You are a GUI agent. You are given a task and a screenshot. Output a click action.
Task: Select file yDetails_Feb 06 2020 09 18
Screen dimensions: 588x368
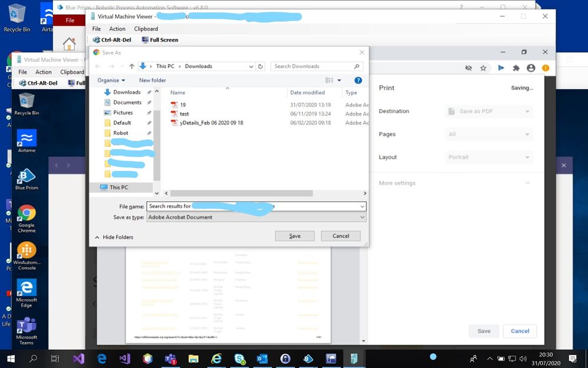211,123
